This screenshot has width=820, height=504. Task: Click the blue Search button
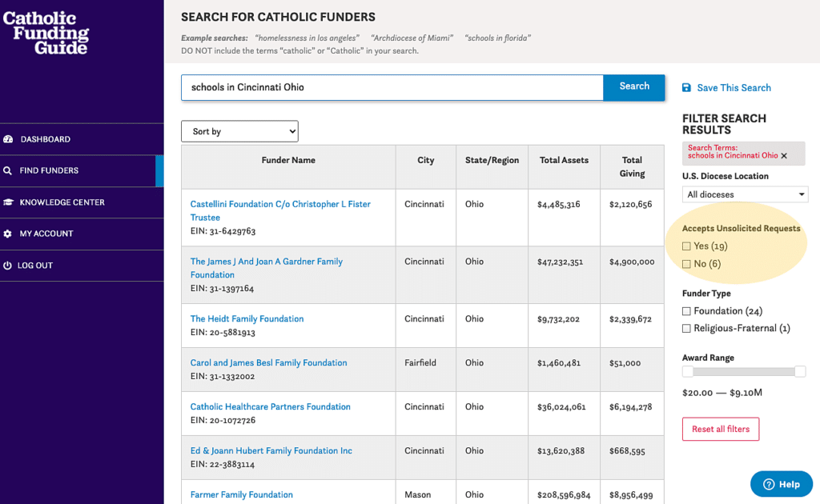[x=634, y=87]
